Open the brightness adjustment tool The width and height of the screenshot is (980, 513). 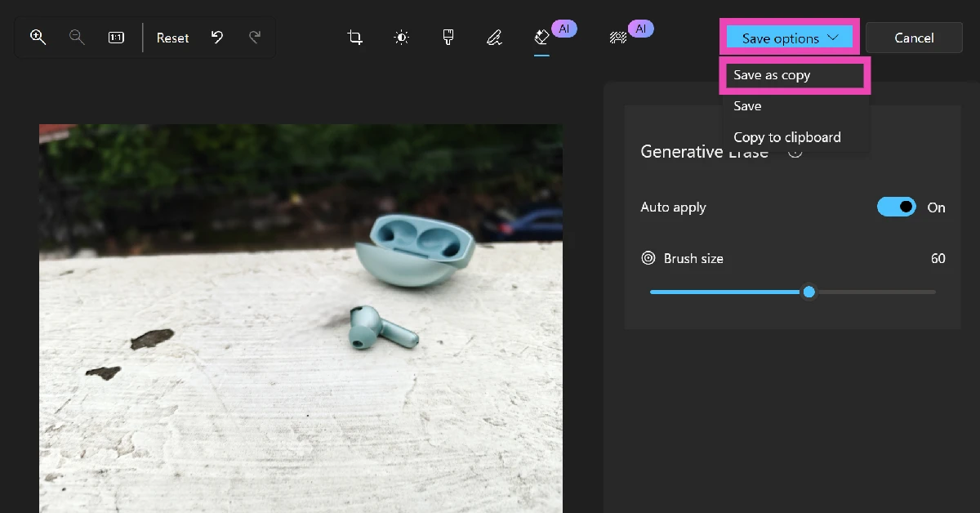tap(401, 38)
